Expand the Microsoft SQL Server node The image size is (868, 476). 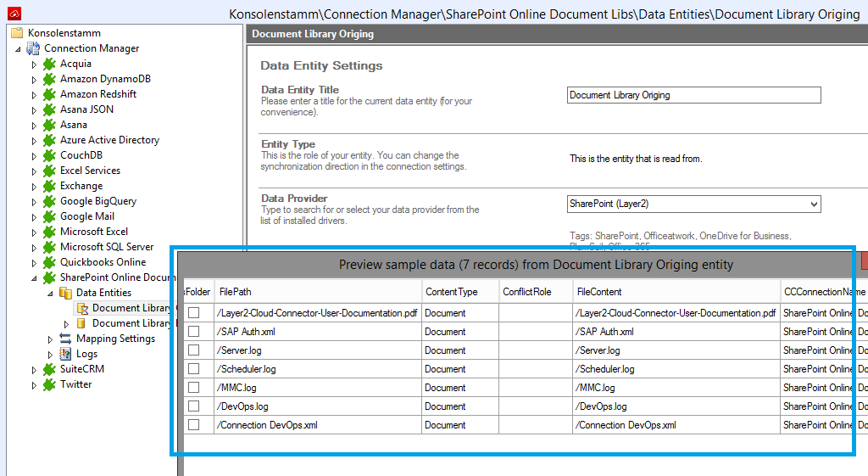click(34, 247)
